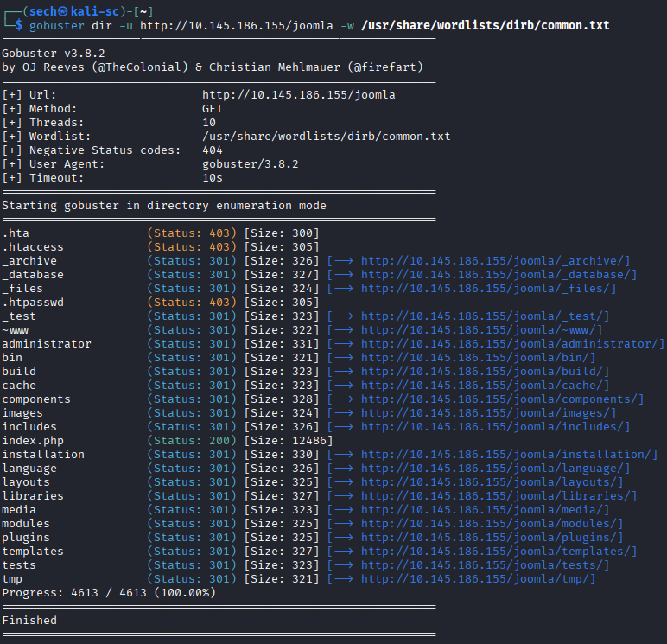667x644 pixels.
Task: Open the ~www redirect URL link
Action: tap(479, 330)
